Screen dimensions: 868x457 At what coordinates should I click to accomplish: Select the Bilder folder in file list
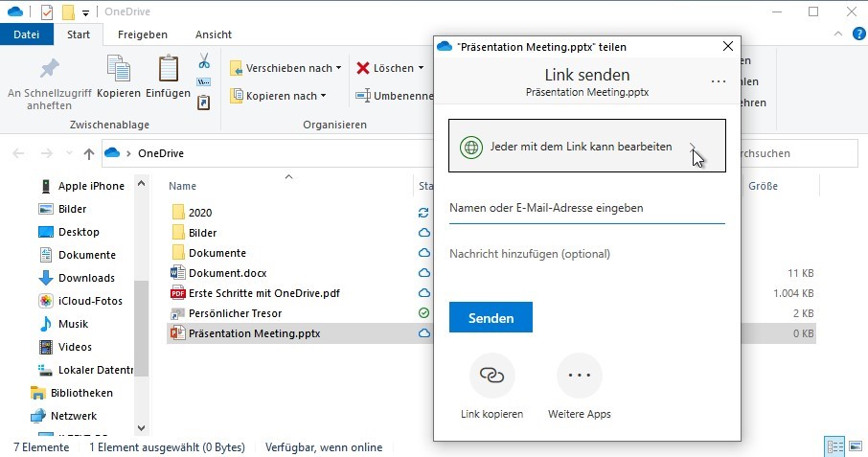coord(194,233)
